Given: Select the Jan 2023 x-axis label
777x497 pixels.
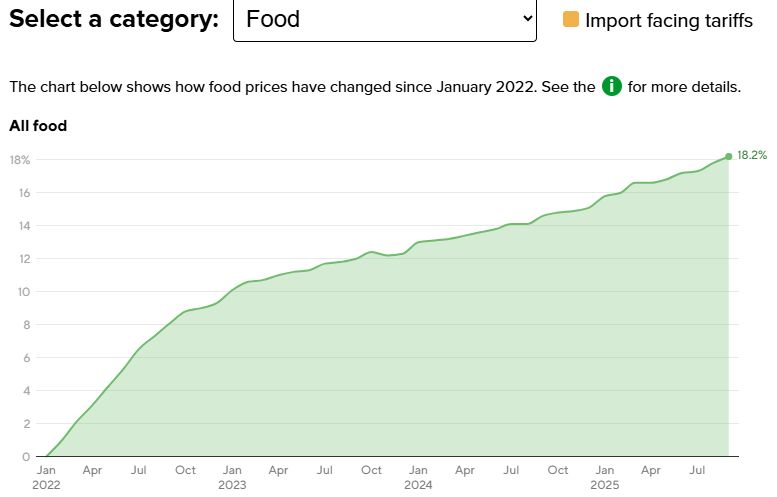Looking at the screenshot, I should tap(232, 477).
